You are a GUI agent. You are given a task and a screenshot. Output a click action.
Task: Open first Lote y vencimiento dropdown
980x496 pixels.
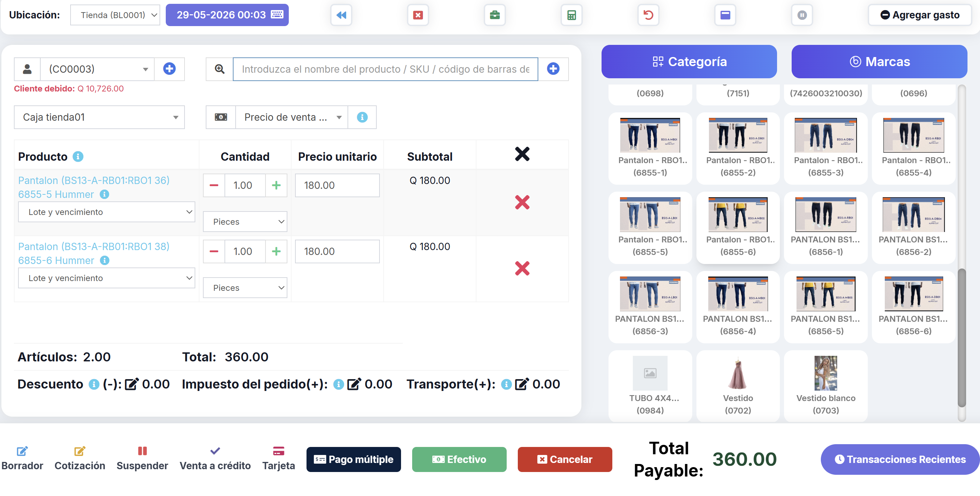[107, 212]
